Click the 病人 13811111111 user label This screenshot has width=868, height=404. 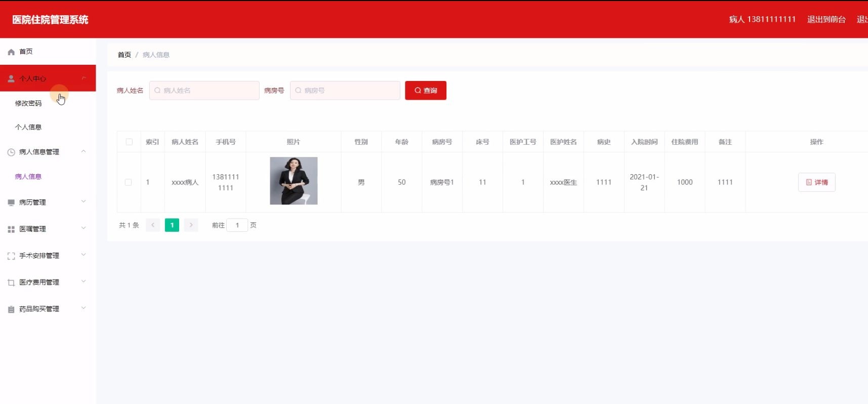click(762, 19)
